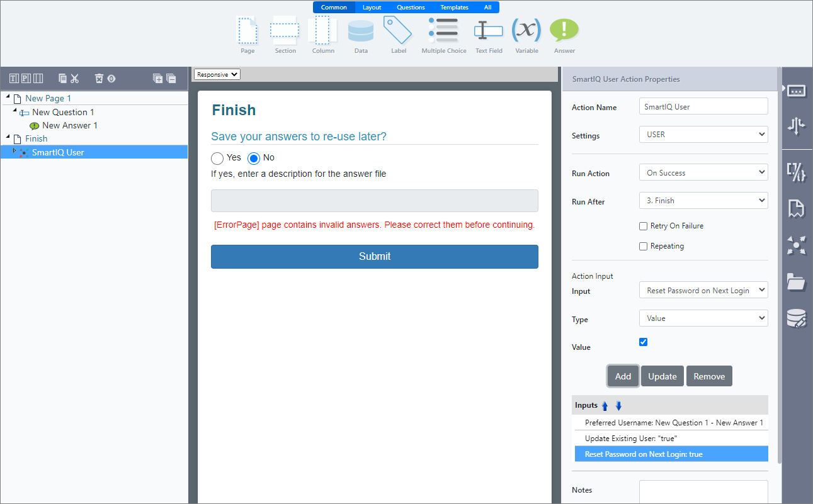The height and width of the screenshot is (504, 813).
Task: Switch to the Common toolbox tab
Action: pyautogui.click(x=334, y=8)
